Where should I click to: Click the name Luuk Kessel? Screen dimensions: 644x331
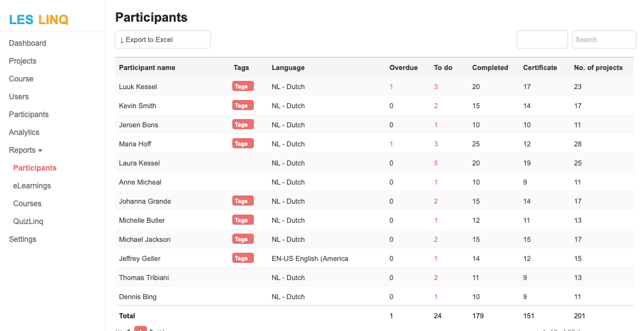(138, 87)
